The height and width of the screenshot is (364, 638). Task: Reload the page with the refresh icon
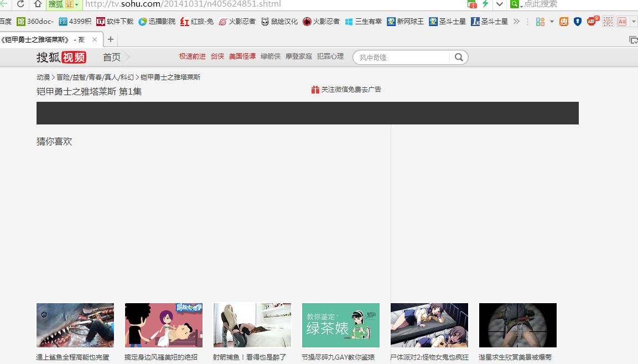click(x=20, y=4)
